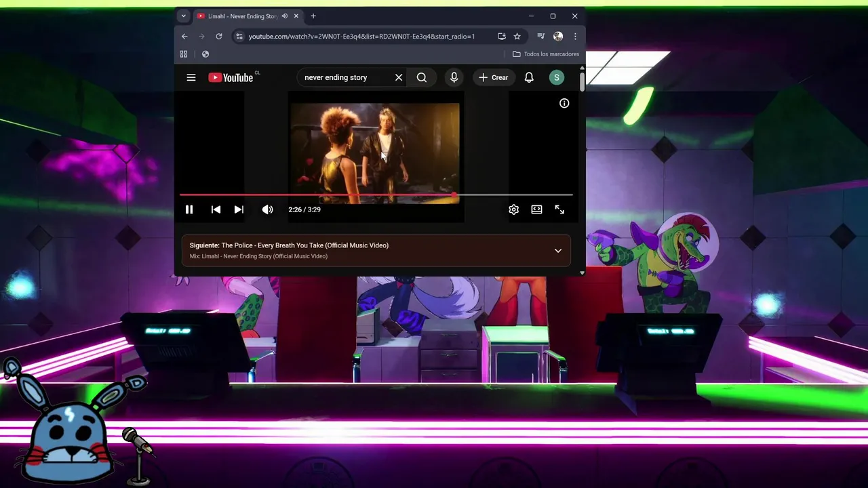This screenshot has width=868, height=488.
Task: Open the Todos los marcadores folder
Action: pyautogui.click(x=546, y=54)
